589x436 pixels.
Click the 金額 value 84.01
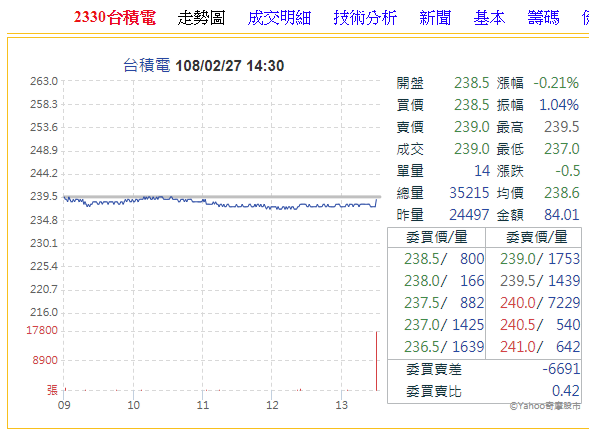562,215
